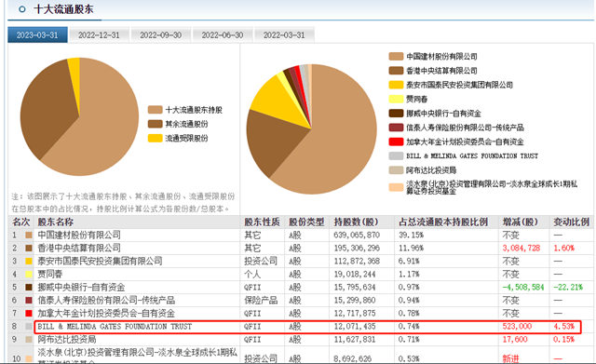The width and height of the screenshot is (596, 364).
Task: Click the holding value 639,065,870
Action: coord(357,236)
